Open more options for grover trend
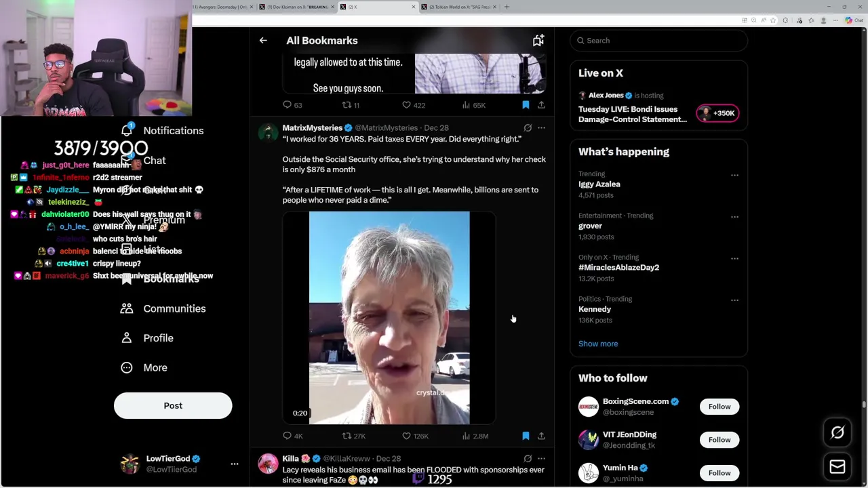The image size is (868, 488). pos(734,217)
